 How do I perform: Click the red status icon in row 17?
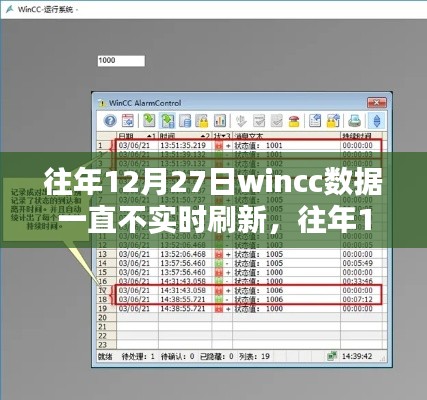[x=219, y=290]
